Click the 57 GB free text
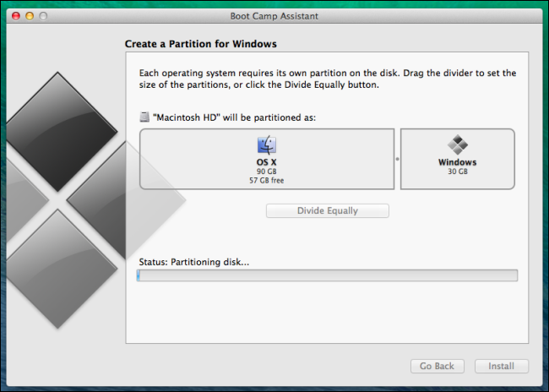Screen dimensions: 549x392 click(267, 179)
